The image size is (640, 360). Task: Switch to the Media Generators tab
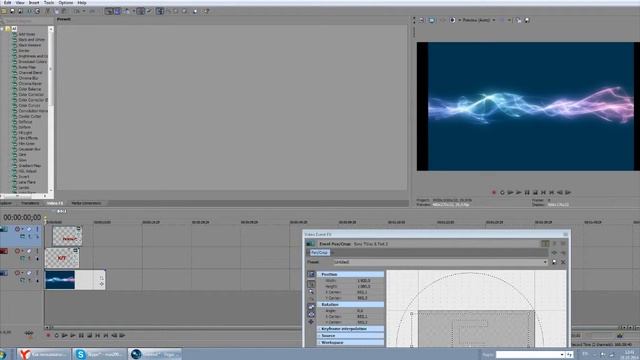(x=86, y=203)
